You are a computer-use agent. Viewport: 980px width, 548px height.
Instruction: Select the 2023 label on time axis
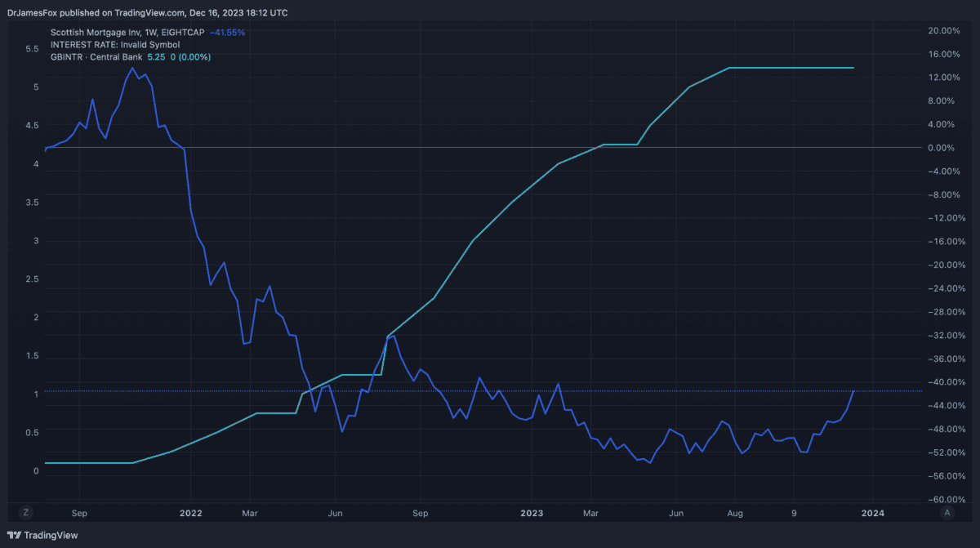click(x=532, y=513)
